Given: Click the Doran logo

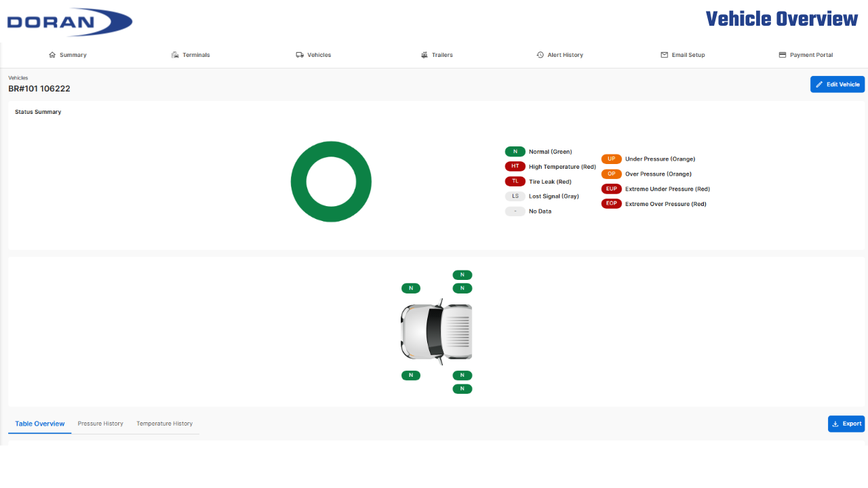Looking at the screenshot, I should [x=70, y=22].
